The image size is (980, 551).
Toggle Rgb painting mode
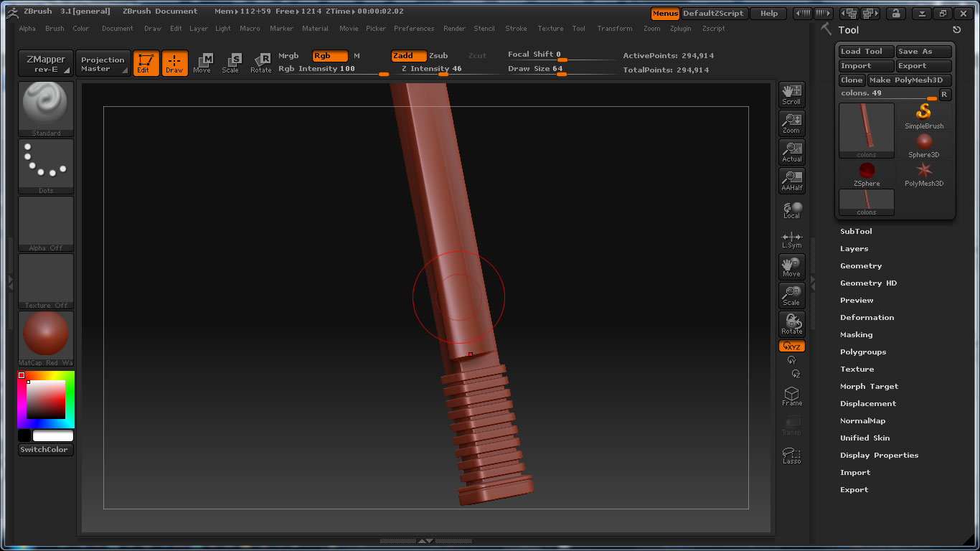point(330,55)
